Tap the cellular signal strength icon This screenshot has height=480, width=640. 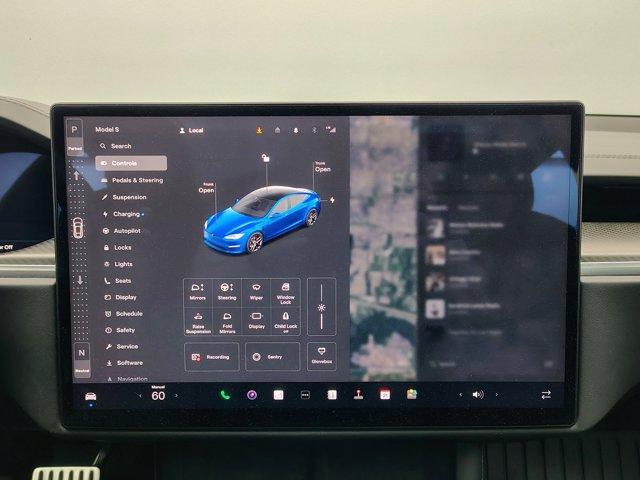tap(331, 130)
